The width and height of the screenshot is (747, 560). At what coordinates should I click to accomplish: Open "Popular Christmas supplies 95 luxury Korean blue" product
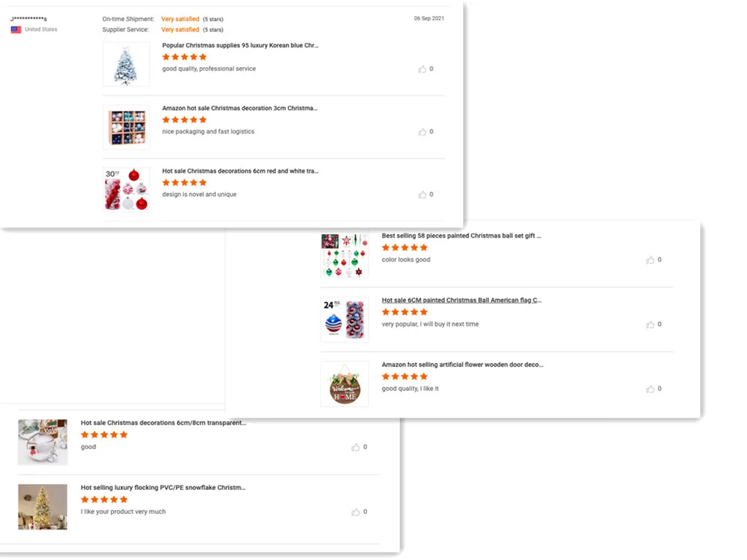pyautogui.click(x=240, y=45)
